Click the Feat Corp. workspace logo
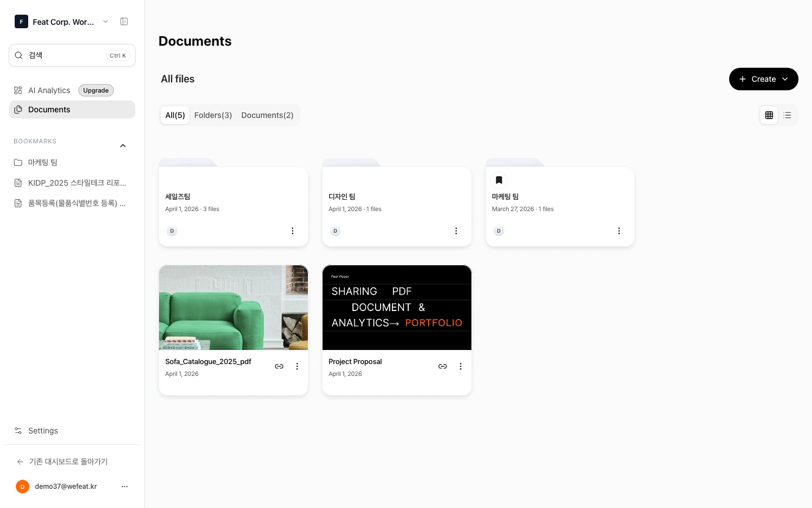Image resolution: width=812 pixels, height=508 pixels. [x=21, y=21]
